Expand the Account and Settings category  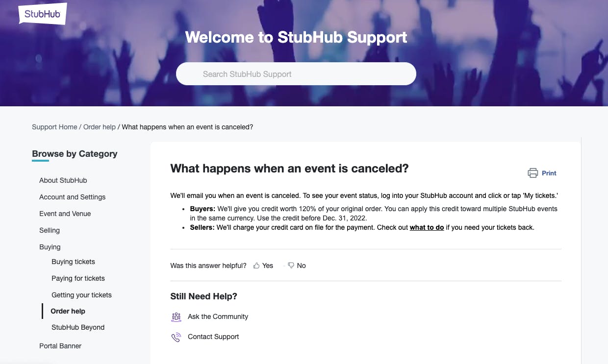point(72,197)
